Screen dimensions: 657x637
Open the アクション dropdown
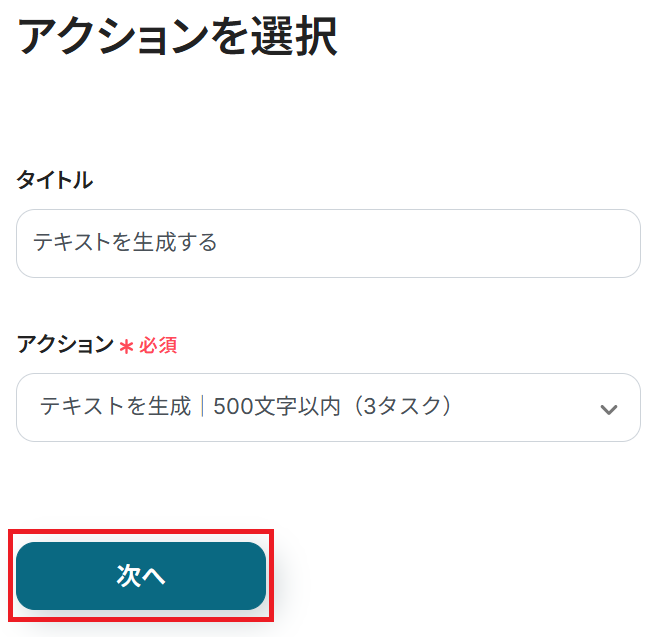[328, 407]
